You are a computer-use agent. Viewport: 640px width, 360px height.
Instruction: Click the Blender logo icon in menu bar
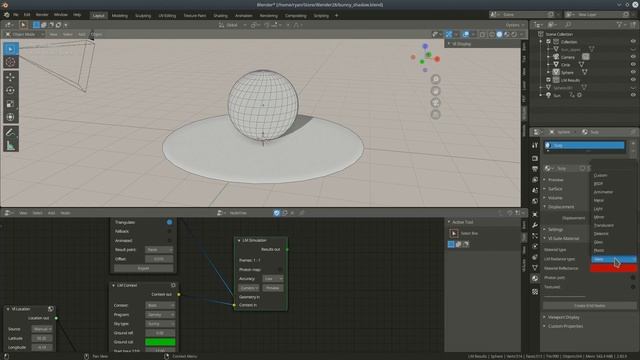[6, 15]
